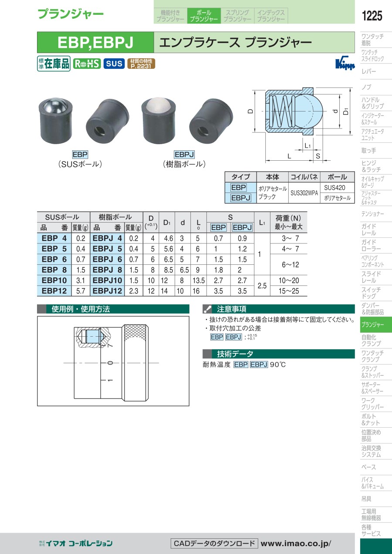Viewport: 392px width, 554px height.
Task: Click the blue SUS material badge
Action: (x=114, y=64)
